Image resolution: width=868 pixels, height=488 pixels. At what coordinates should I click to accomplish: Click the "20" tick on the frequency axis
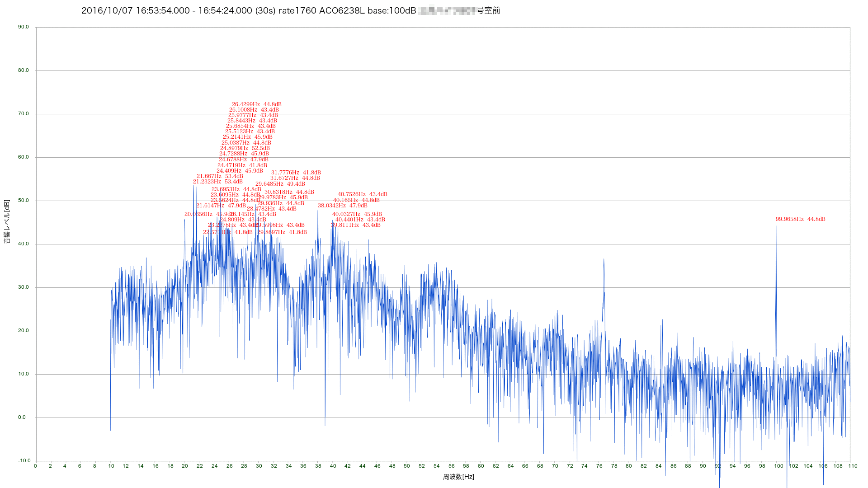coord(185,466)
